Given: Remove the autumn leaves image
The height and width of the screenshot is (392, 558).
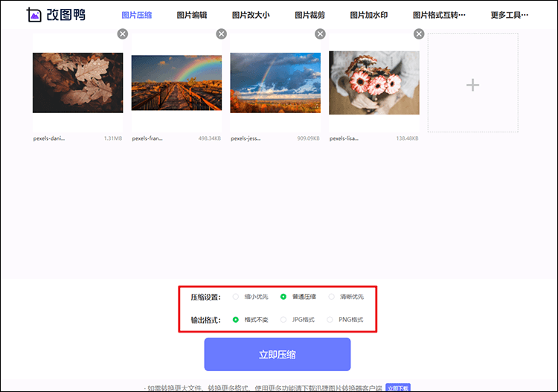Looking at the screenshot, I should 123,34.
